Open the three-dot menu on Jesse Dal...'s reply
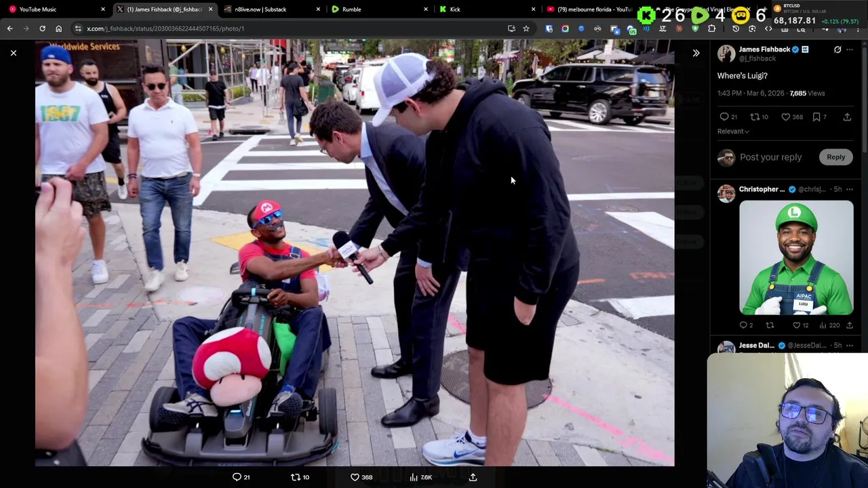This screenshot has width=868, height=488. pos(850,346)
